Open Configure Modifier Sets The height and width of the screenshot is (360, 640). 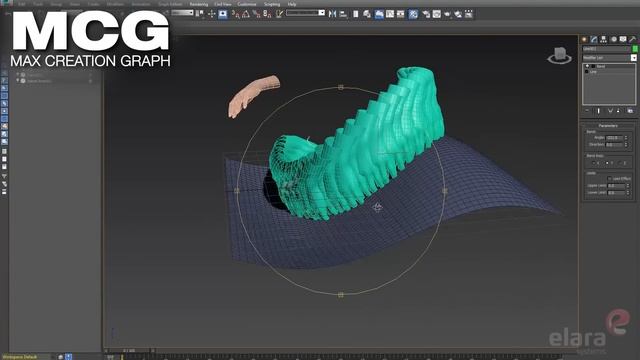tap(630, 111)
